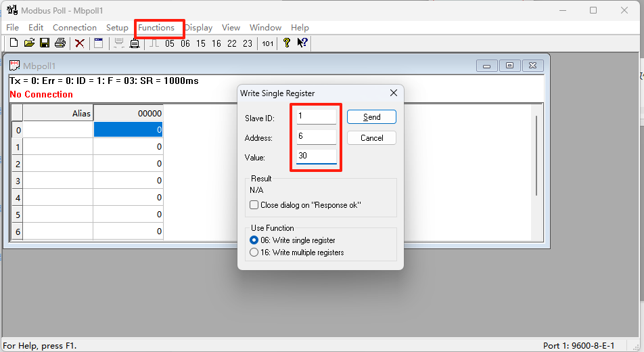Screen dimensions: 644x352
Task: Click the 15 write multiple coils button
Action: (x=201, y=43)
